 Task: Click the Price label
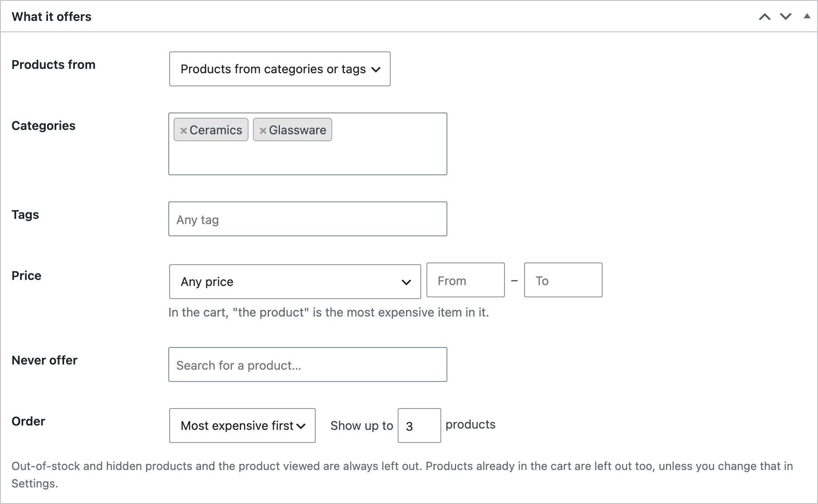(x=26, y=276)
